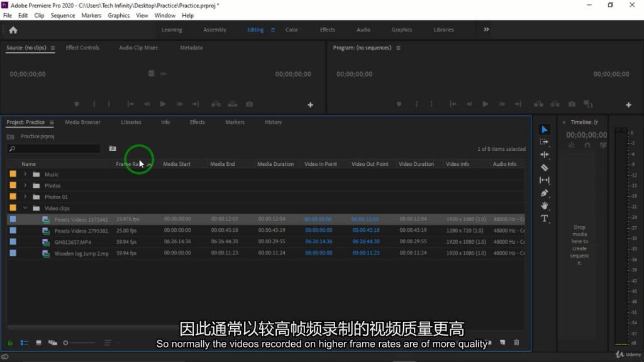Open the Markers menu
This screenshot has width=644, height=362.
click(91, 16)
